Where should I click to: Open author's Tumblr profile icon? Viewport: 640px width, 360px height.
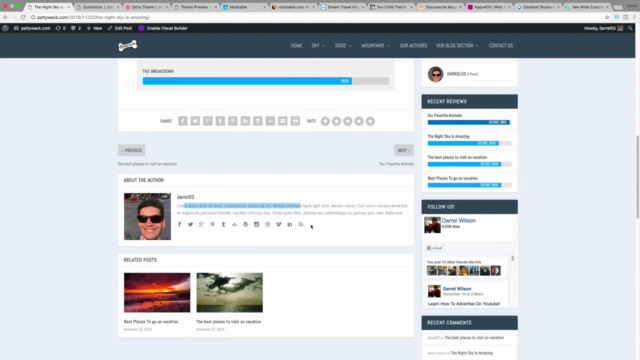pos(223,224)
